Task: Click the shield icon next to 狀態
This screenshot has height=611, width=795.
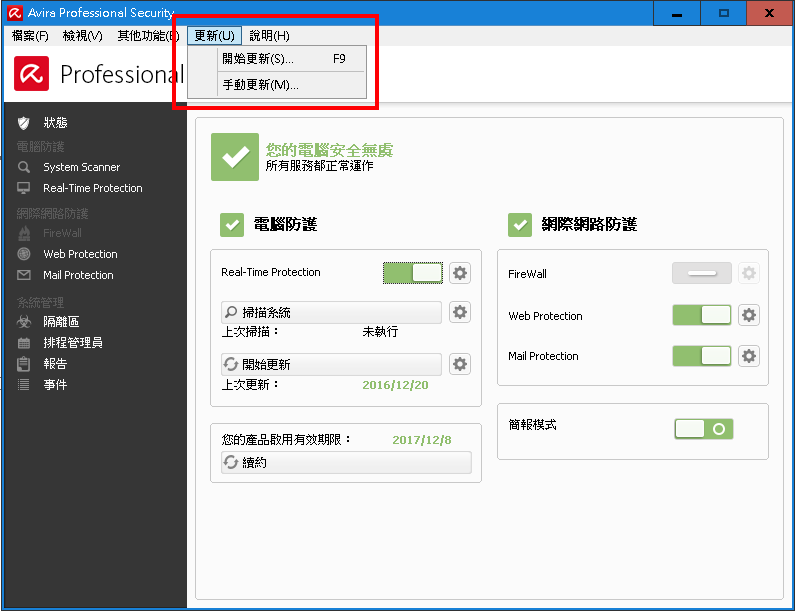Action: coord(23,123)
